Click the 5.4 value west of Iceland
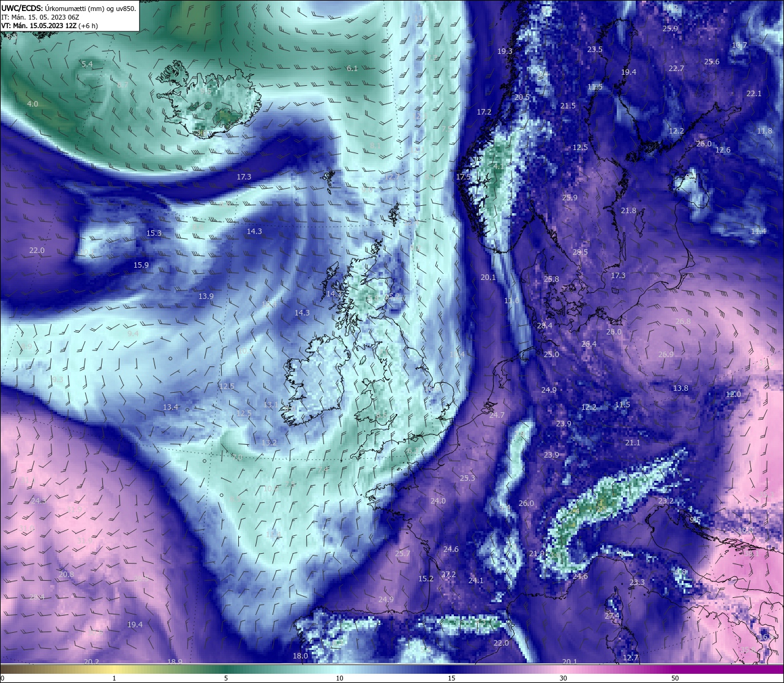This screenshot has width=784, height=683. click(87, 64)
